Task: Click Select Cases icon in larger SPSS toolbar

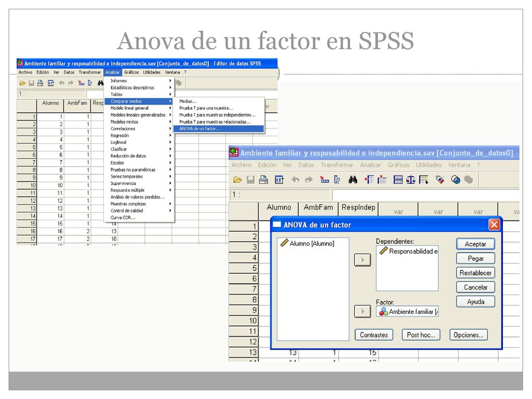Action: (423, 180)
